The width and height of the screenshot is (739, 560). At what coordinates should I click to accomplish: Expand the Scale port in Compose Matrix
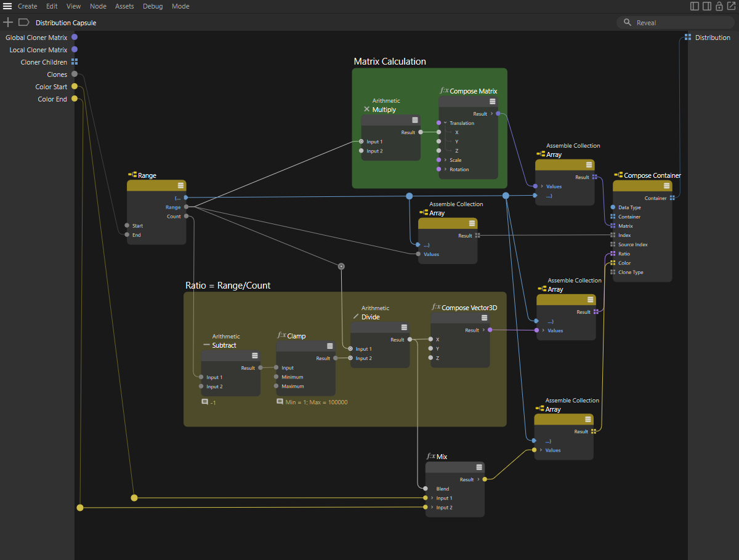(445, 160)
